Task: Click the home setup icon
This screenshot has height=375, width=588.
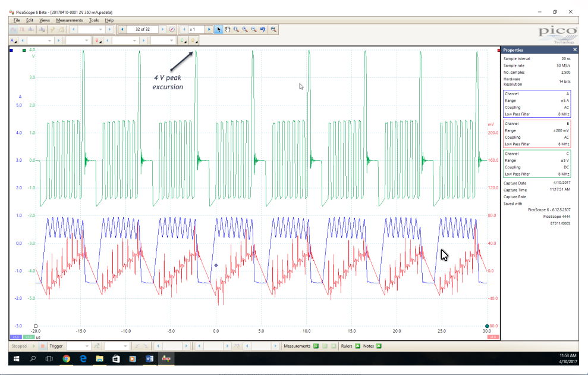Action: click(x=62, y=29)
